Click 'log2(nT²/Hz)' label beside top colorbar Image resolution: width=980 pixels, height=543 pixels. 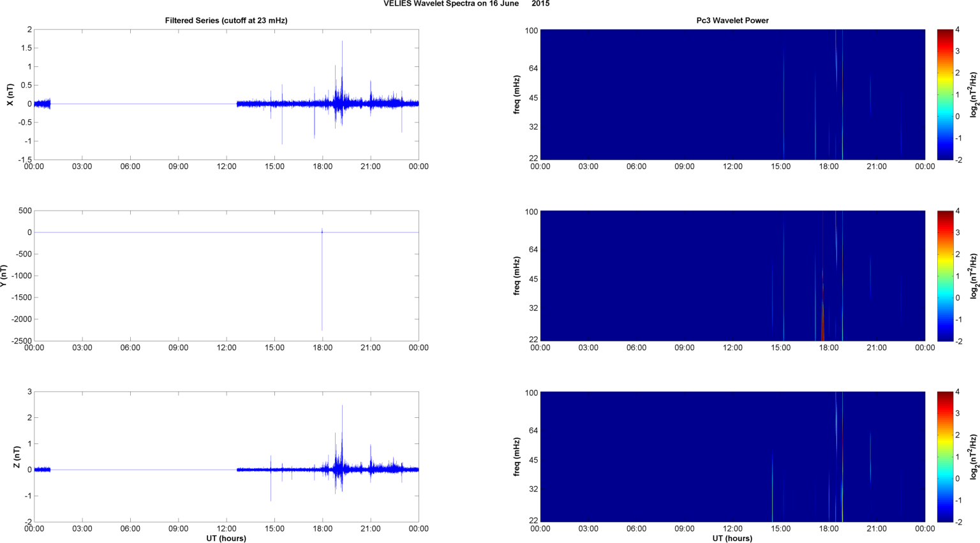[x=973, y=94]
